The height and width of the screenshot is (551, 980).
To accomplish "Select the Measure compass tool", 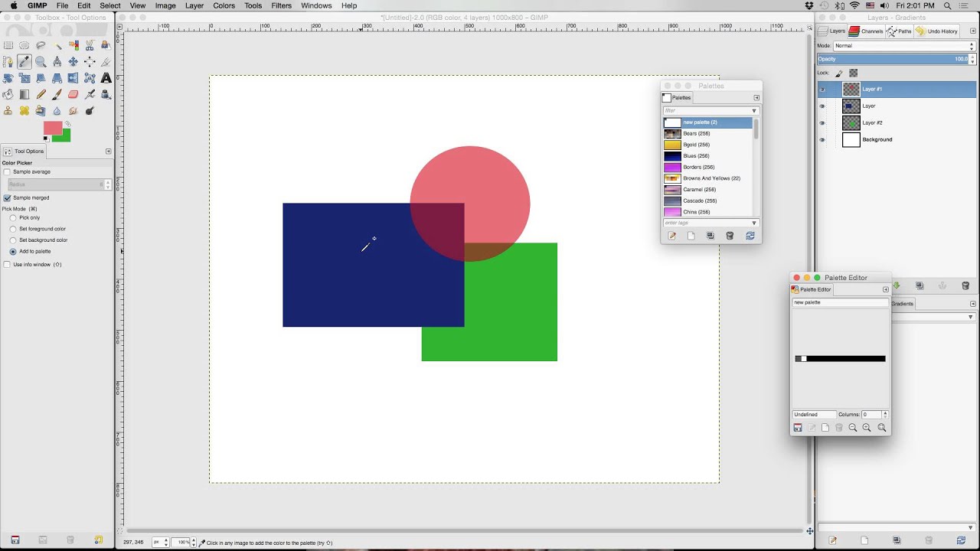I will click(57, 61).
